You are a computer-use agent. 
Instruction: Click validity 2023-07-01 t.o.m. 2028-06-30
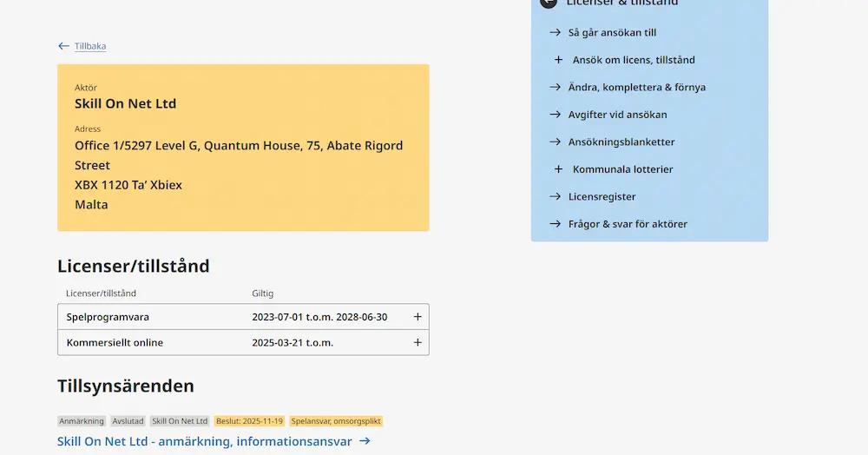pos(319,317)
